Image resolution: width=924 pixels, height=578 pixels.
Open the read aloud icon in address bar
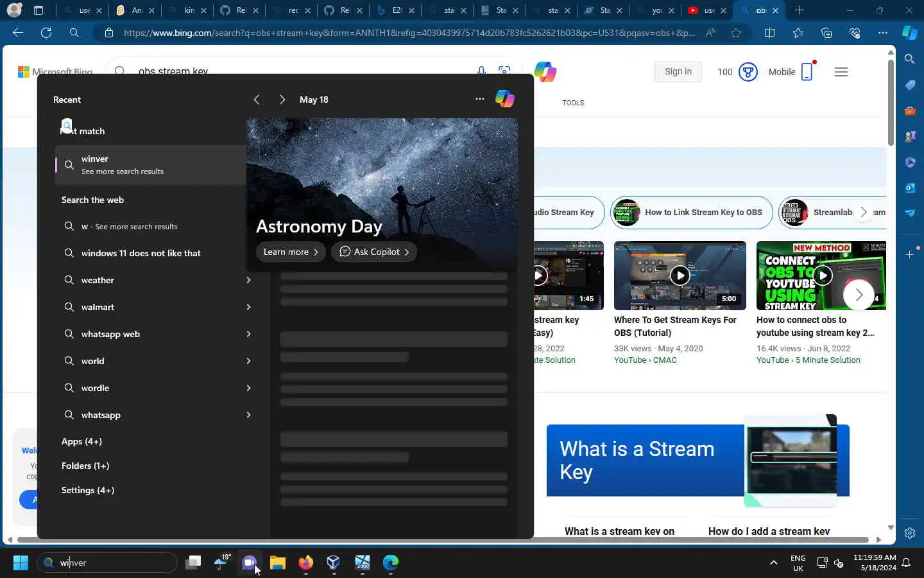pos(710,33)
